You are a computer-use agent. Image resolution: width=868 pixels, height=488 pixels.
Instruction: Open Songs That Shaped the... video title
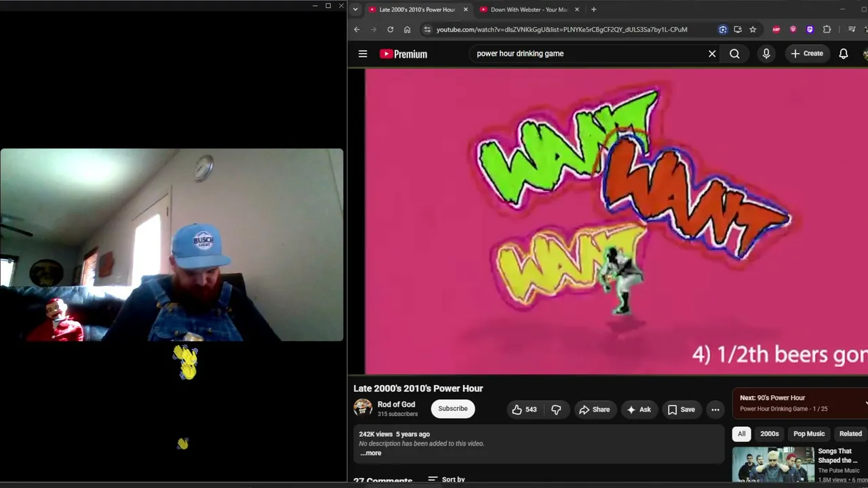(x=838, y=455)
